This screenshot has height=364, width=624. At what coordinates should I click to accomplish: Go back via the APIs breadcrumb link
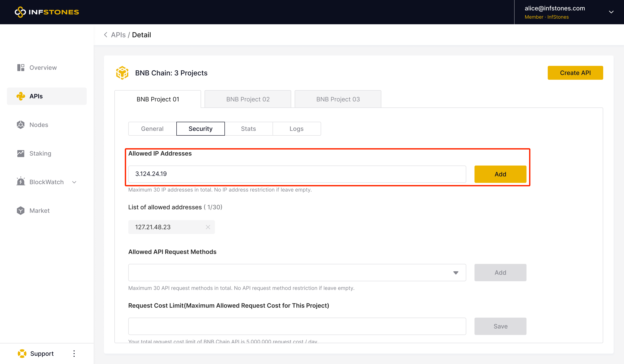118,35
